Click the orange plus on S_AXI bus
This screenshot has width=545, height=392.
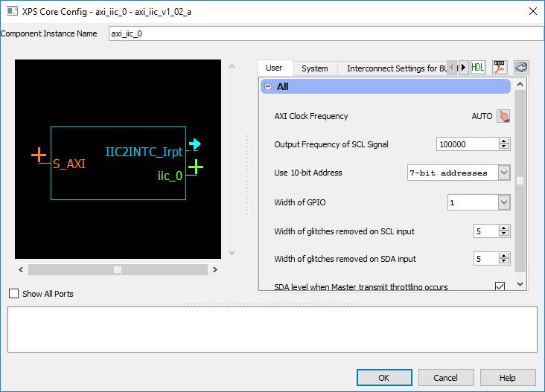click(39, 155)
